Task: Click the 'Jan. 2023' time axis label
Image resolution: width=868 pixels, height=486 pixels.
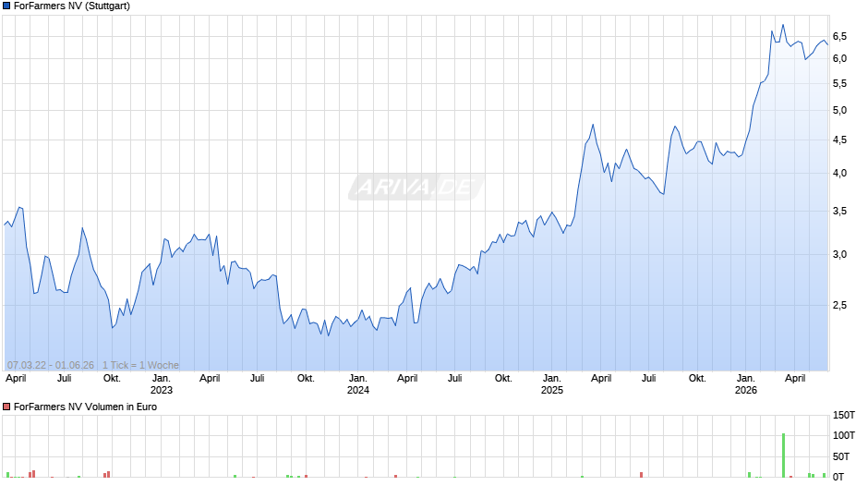Action: (x=162, y=384)
